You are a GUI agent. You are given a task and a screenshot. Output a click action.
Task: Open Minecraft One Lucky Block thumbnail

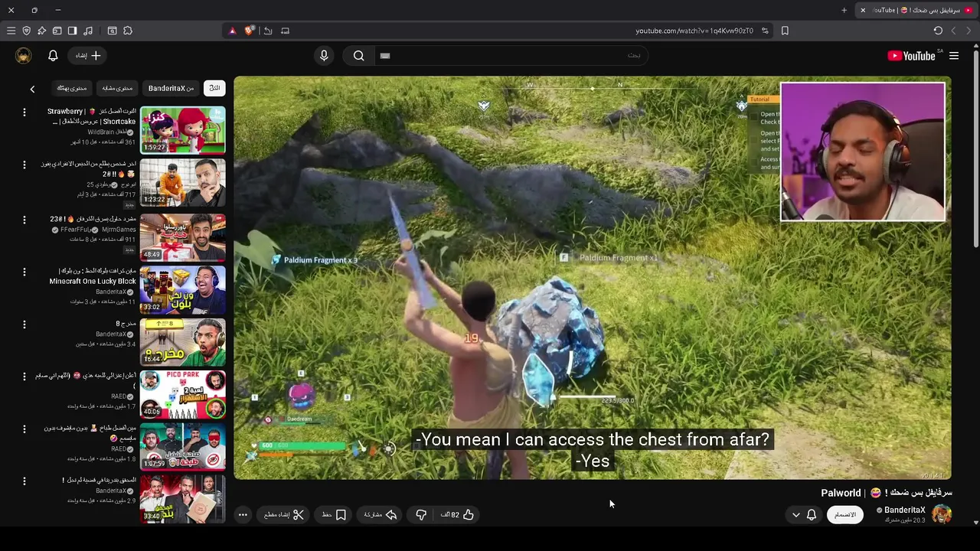pyautogui.click(x=183, y=289)
